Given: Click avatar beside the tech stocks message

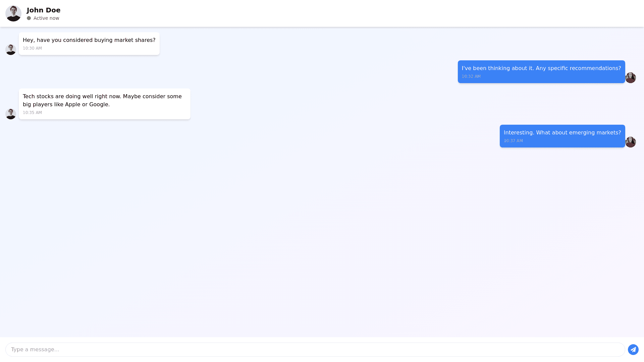Looking at the screenshot, I should [x=11, y=114].
